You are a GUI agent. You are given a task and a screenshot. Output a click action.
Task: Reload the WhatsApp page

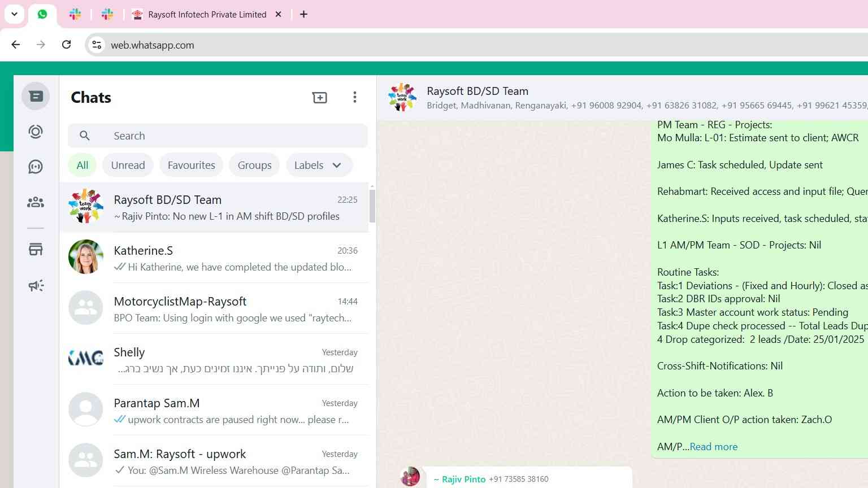[x=66, y=45]
